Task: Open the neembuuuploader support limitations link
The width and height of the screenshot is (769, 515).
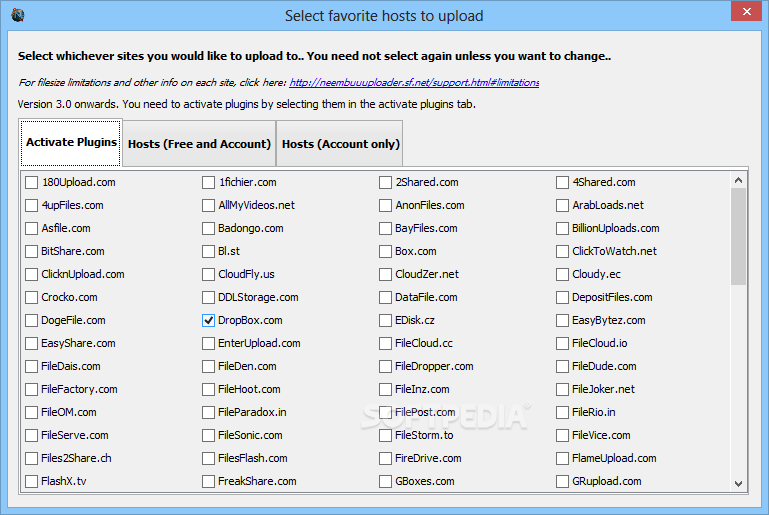Action: (x=414, y=82)
